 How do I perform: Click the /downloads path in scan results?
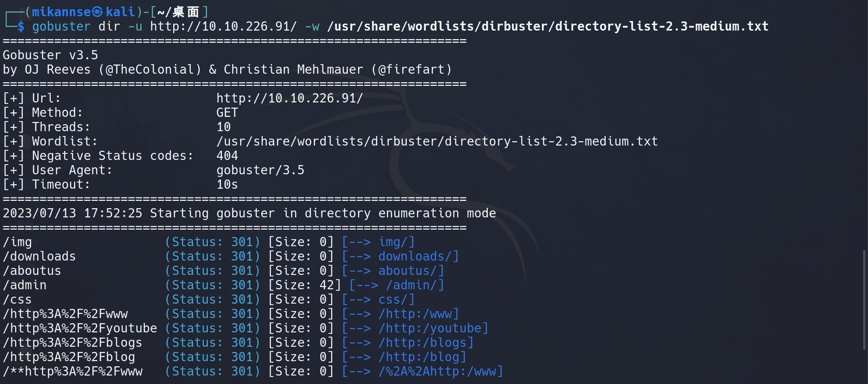pos(39,256)
